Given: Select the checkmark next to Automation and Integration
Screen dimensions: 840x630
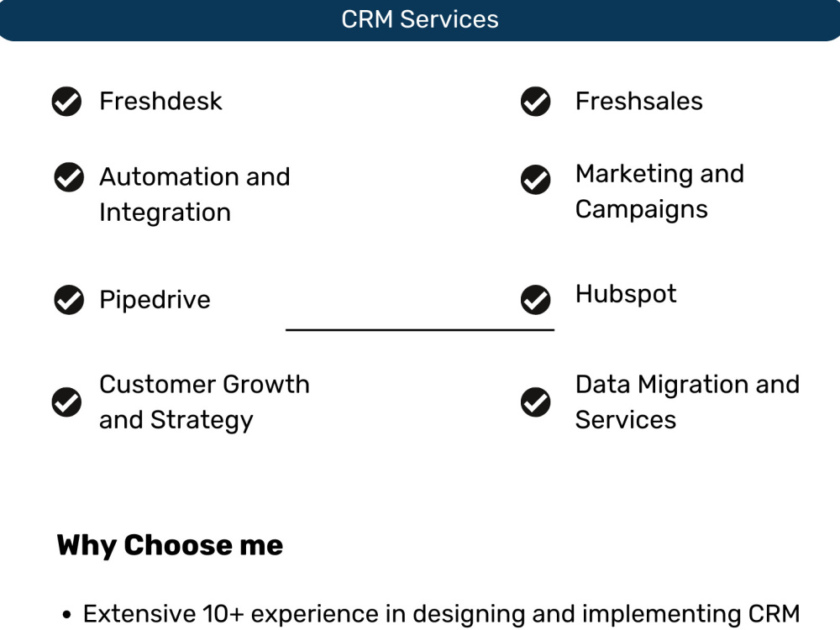Looking at the screenshot, I should click(x=69, y=176).
